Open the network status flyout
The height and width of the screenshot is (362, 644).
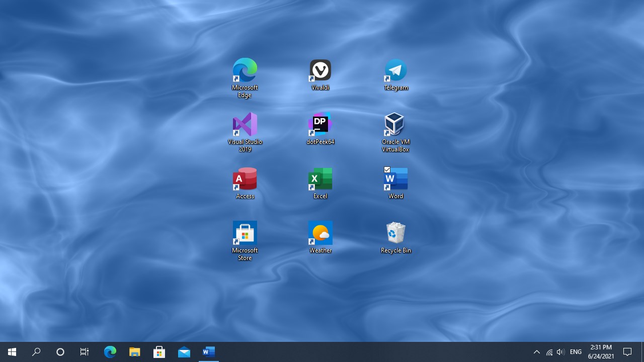549,352
